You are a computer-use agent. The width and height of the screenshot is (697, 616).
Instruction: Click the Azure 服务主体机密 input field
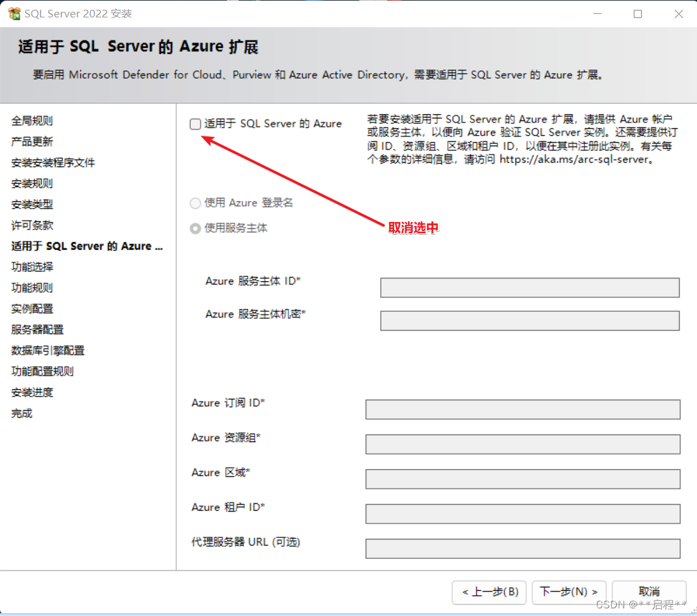coord(530,320)
